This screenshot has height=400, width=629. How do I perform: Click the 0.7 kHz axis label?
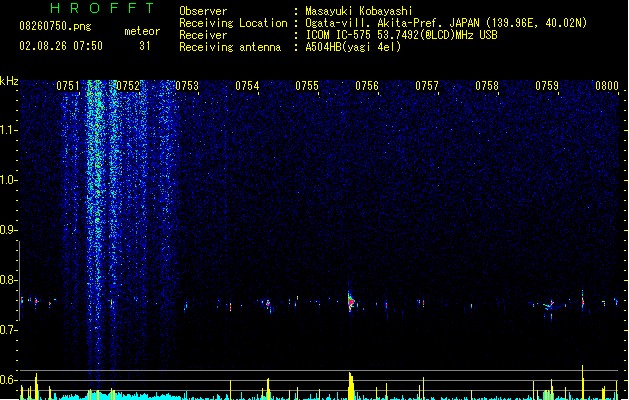tap(8, 330)
